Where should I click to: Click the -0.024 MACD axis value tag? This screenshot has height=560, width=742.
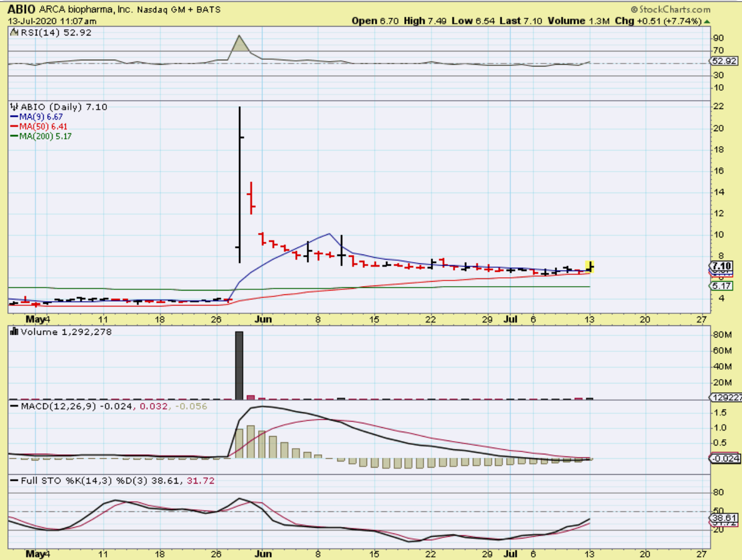click(725, 458)
